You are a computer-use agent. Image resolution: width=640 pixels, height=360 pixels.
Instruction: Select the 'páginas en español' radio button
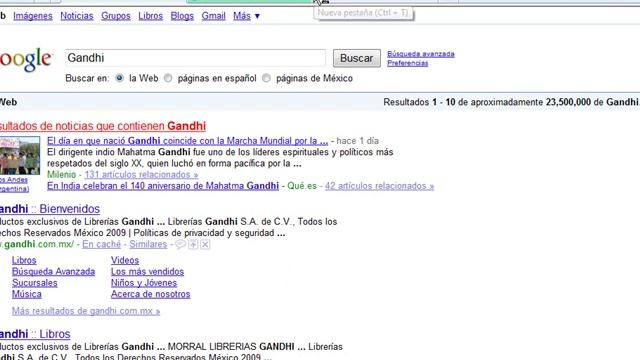(x=168, y=78)
